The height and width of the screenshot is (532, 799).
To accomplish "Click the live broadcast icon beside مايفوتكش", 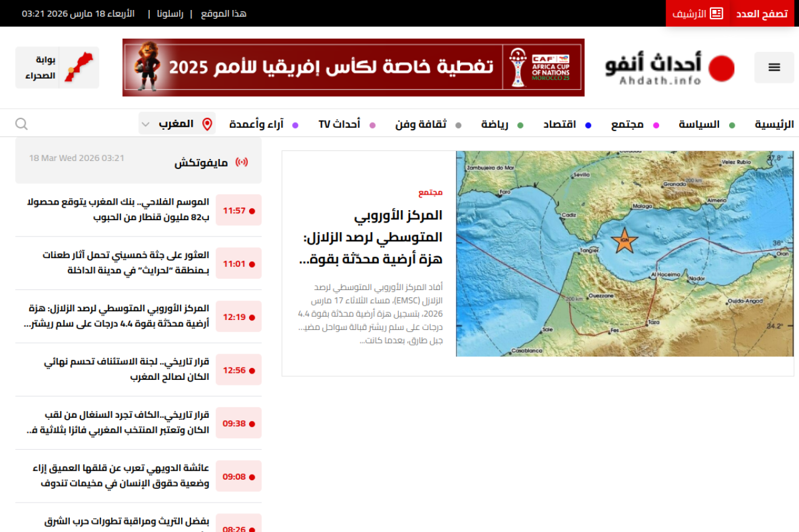I will (242, 163).
